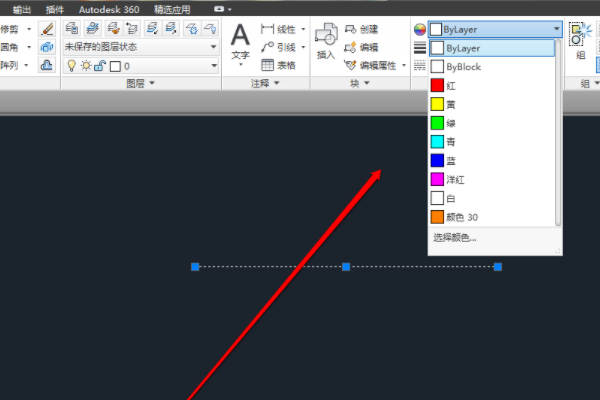Image resolution: width=600 pixels, height=400 pixels.
Task: Click the Make Object's Layer Current icon
Action: [92, 28]
